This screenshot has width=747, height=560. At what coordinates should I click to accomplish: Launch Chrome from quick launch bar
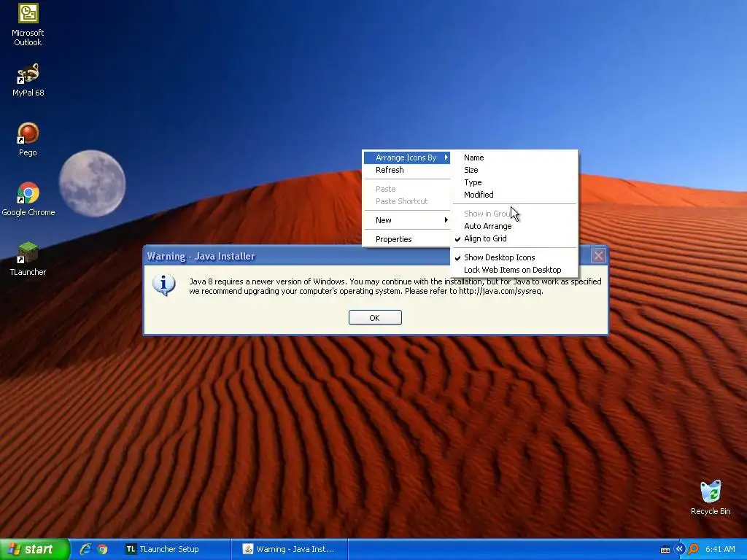102,549
